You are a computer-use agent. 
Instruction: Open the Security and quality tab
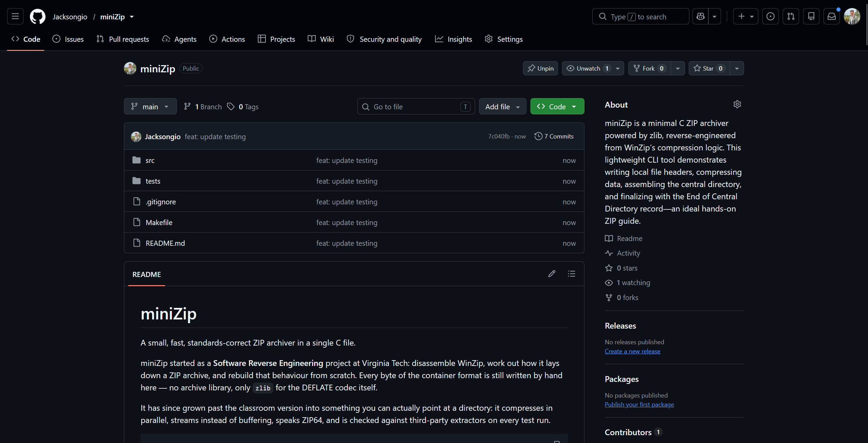tap(384, 39)
